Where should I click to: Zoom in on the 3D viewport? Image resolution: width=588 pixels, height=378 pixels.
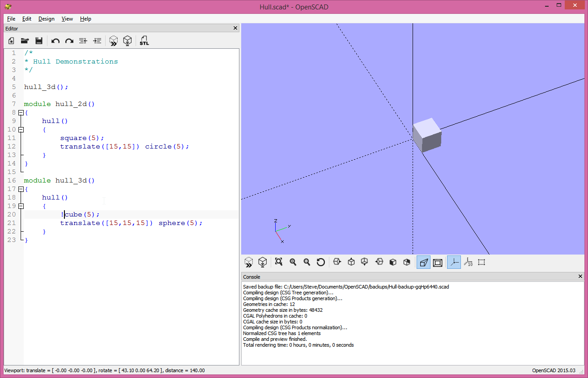click(293, 262)
